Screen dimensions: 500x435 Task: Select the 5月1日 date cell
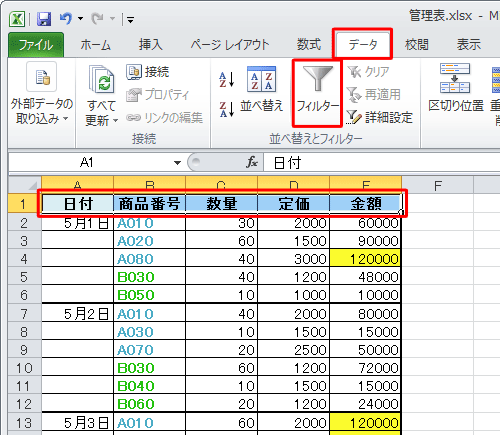77,223
